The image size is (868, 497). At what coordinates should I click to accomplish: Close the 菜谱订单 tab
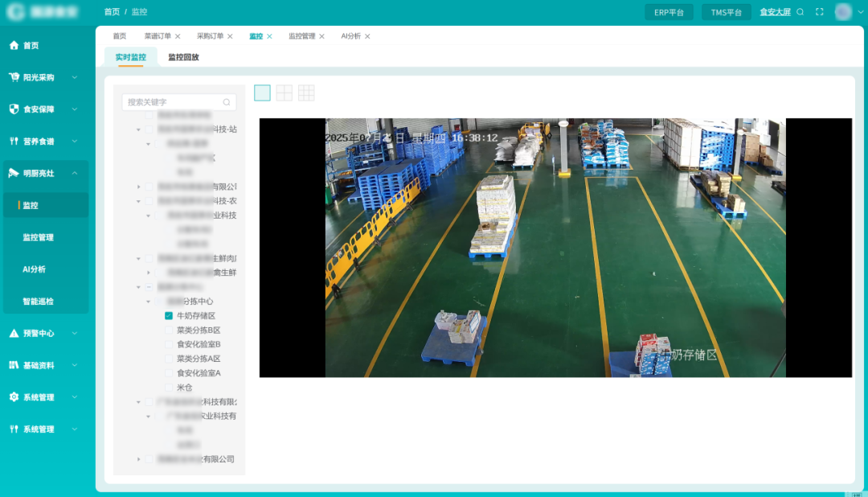[178, 36]
